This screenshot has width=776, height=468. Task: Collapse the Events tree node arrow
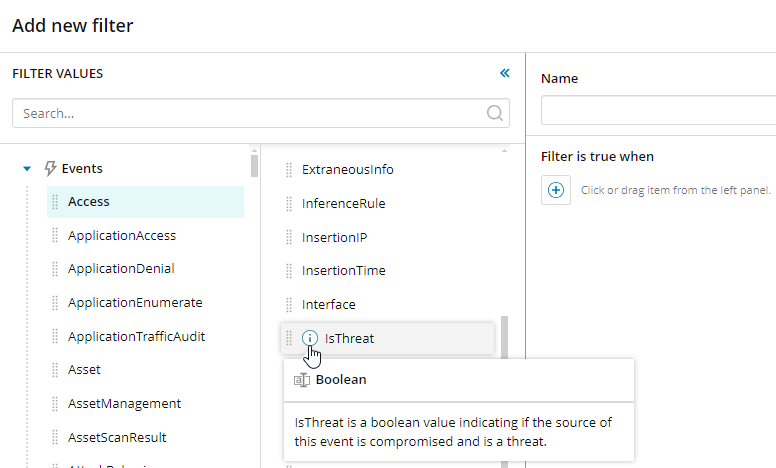tap(27, 169)
